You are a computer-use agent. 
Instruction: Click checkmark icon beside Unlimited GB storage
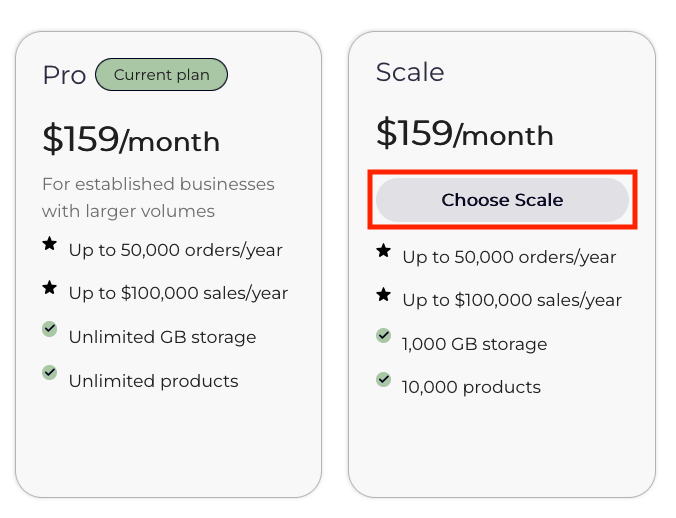pyautogui.click(x=50, y=329)
